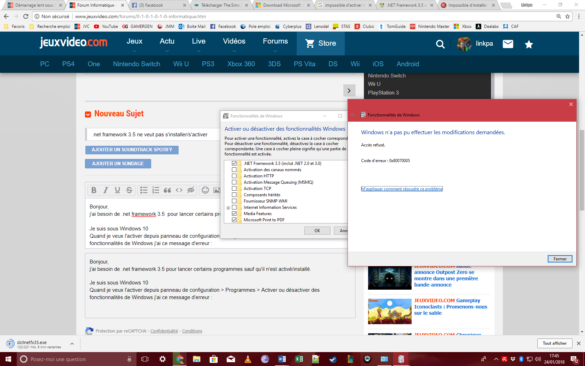
Task: Check the Fournisseur SNMP WMI checkbox
Action: click(x=234, y=201)
